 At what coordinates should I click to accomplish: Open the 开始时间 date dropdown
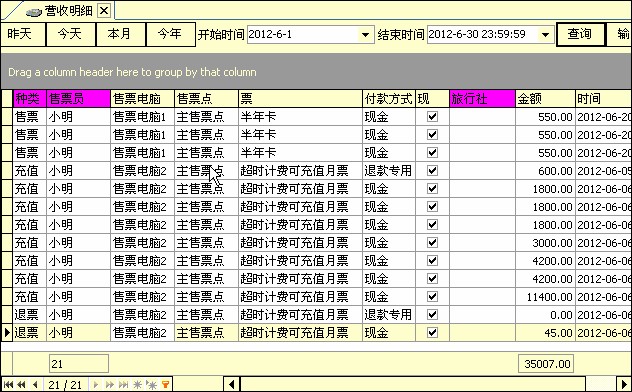[x=366, y=35]
